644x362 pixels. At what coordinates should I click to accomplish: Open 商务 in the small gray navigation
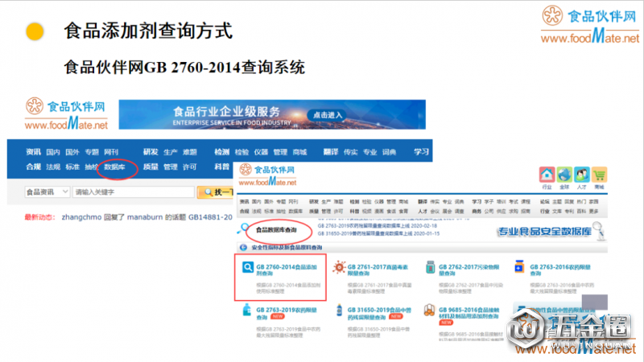pos(477,211)
